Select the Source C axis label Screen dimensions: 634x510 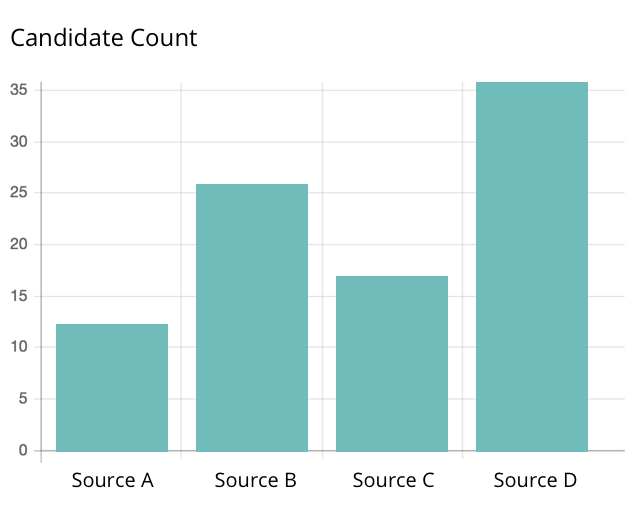pyautogui.click(x=393, y=480)
